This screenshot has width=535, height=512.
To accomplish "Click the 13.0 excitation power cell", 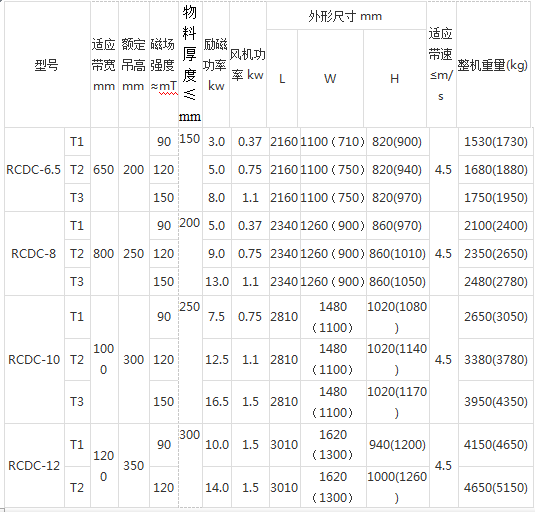I will [217, 281].
